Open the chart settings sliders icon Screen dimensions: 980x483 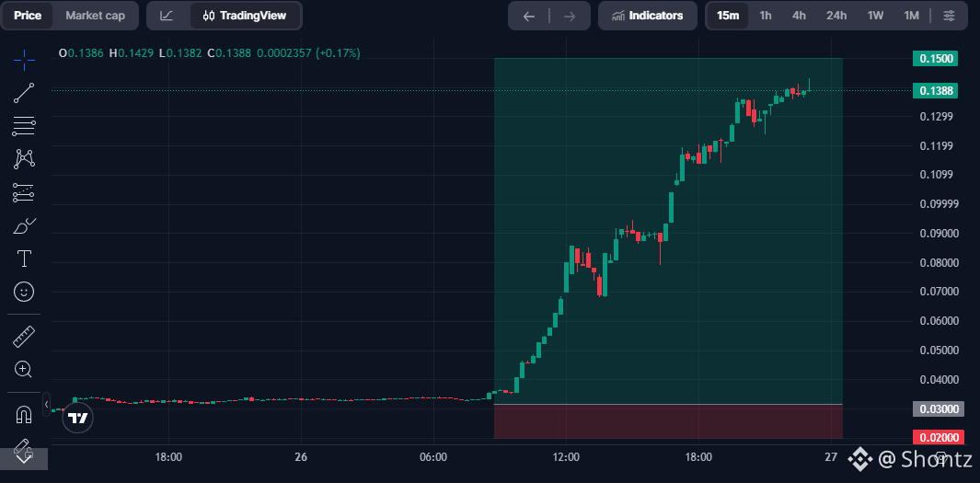[x=949, y=16]
